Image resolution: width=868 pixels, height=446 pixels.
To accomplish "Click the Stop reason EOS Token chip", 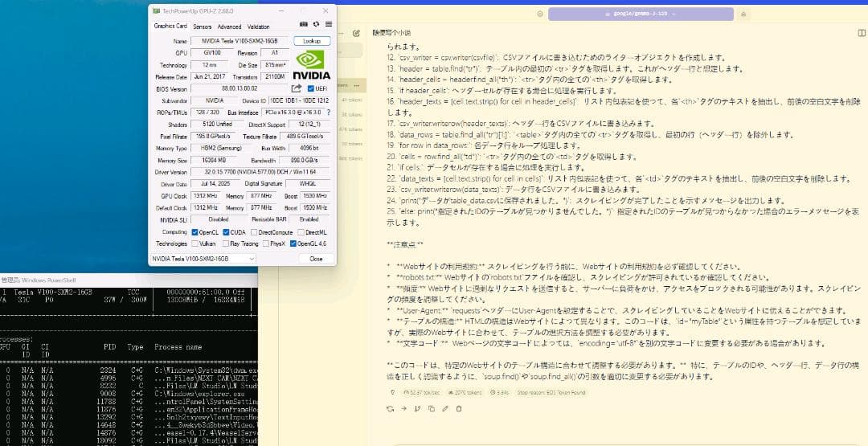I will tap(551, 392).
